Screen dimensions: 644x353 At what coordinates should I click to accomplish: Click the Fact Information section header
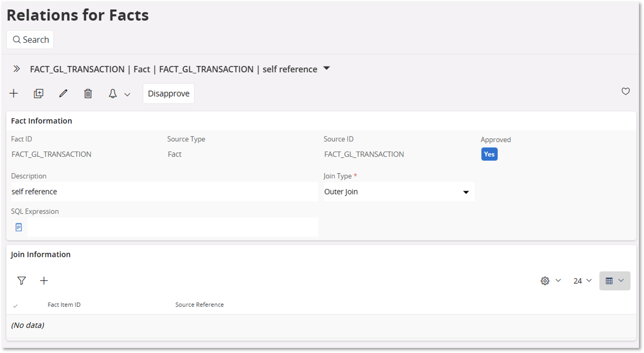coord(41,121)
